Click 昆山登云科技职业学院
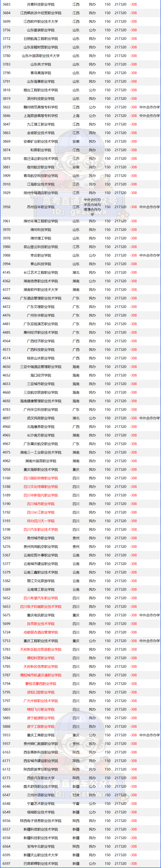Screen dimensions: 161x868 coord(41,247)
